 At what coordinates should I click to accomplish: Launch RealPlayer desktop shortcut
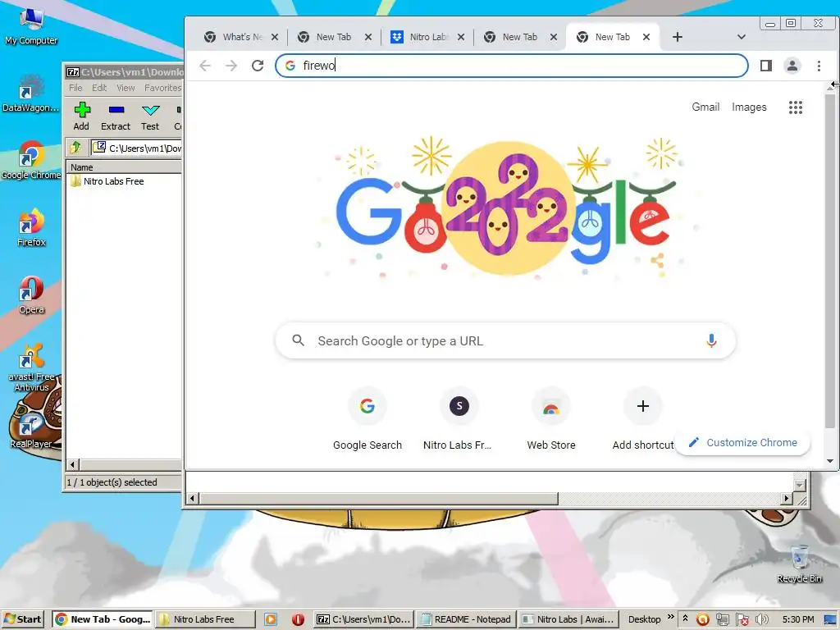(30, 430)
